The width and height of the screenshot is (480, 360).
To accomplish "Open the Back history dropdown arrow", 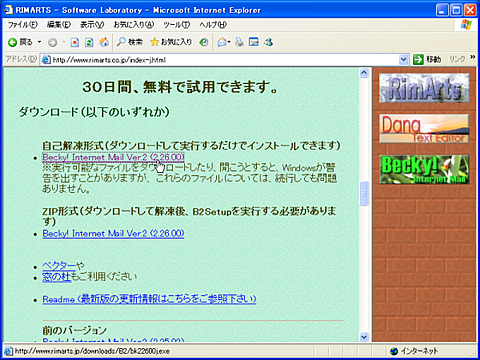I will 39,42.
